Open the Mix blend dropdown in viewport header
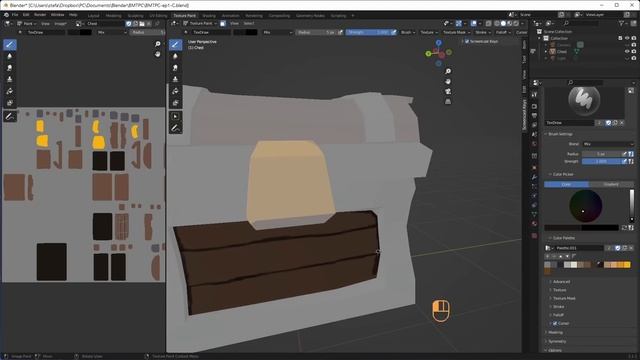This screenshot has width=640, height=360. coord(278,32)
